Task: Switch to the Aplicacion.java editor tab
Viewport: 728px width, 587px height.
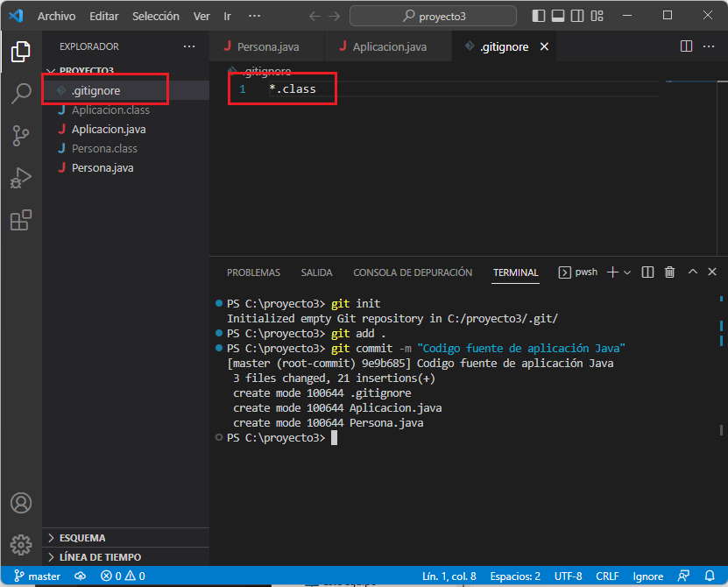Action: [x=389, y=46]
